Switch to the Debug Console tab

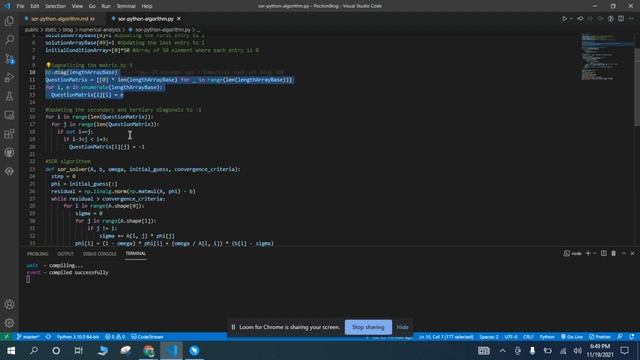click(100, 254)
